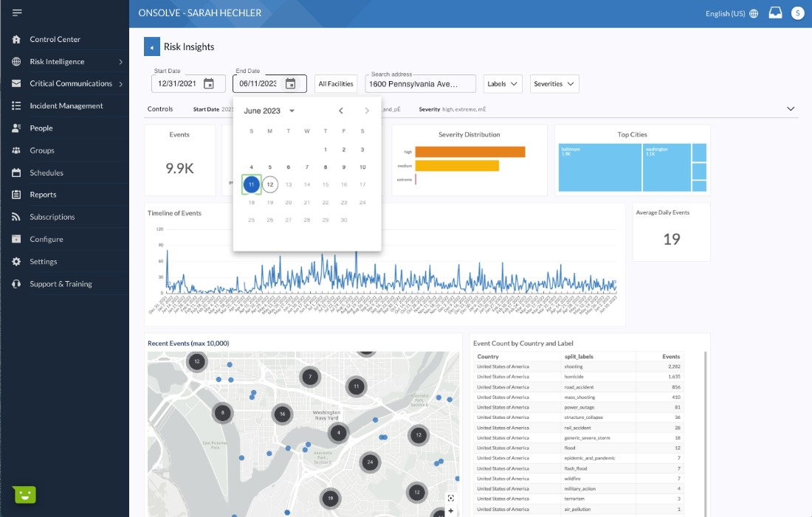Viewport: 812px width, 517px height.
Task: Go to previous month in calendar
Action: pos(340,111)
